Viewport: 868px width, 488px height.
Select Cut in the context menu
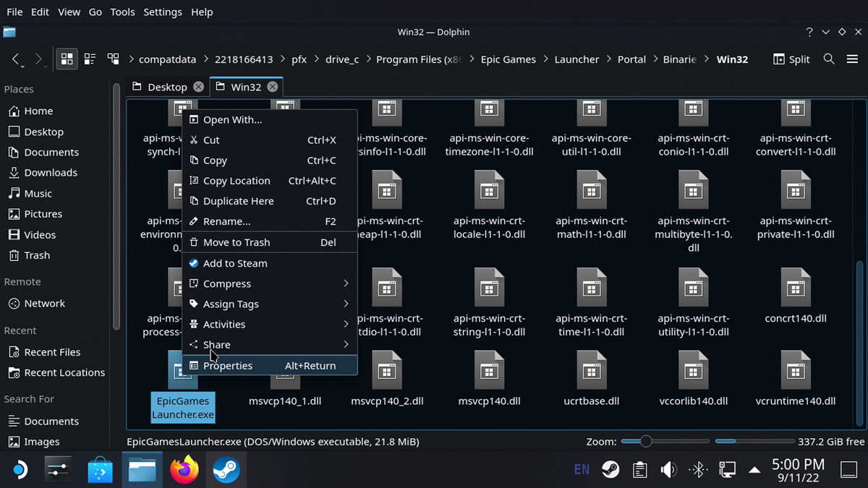tap(270, 140)
